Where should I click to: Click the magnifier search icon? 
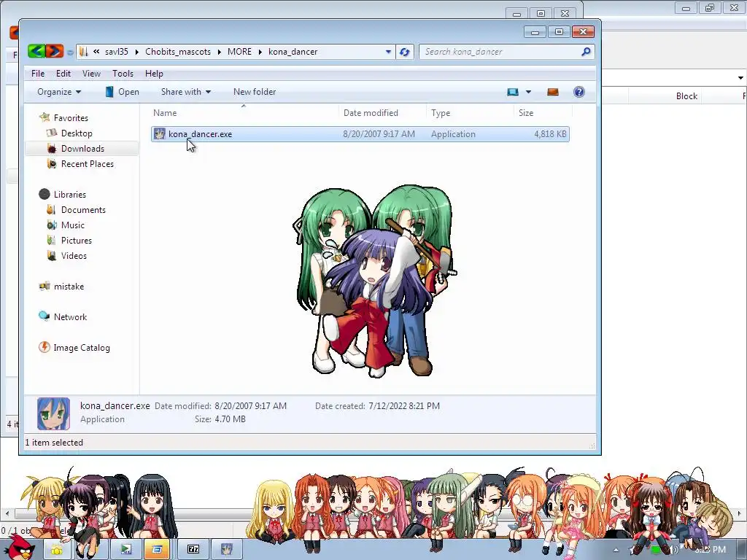tap(586, 52)
